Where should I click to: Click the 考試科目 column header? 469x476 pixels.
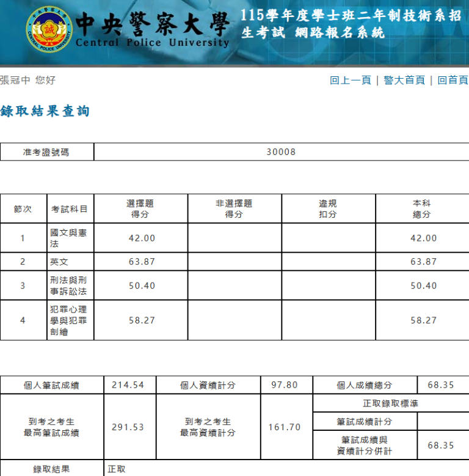(x=70, y=209)
